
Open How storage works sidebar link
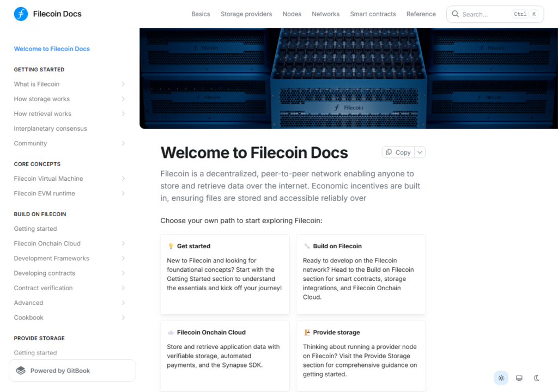41,99
